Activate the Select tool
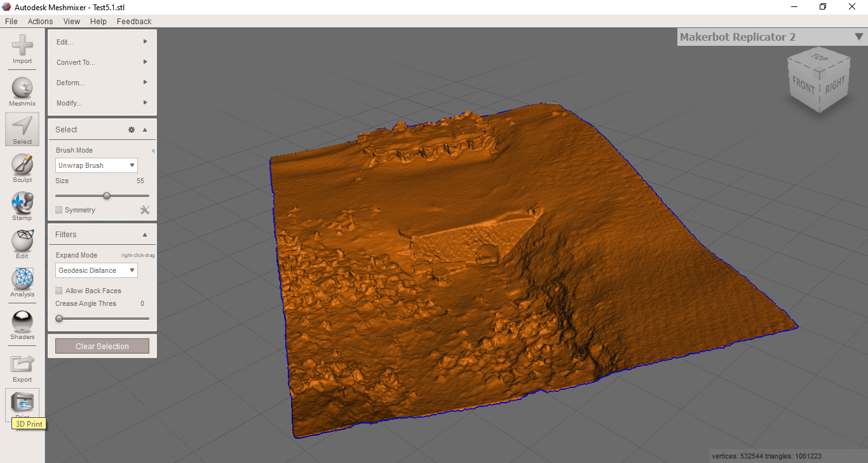This screenshot has height=463, width=868. click(x=22, y=129)
